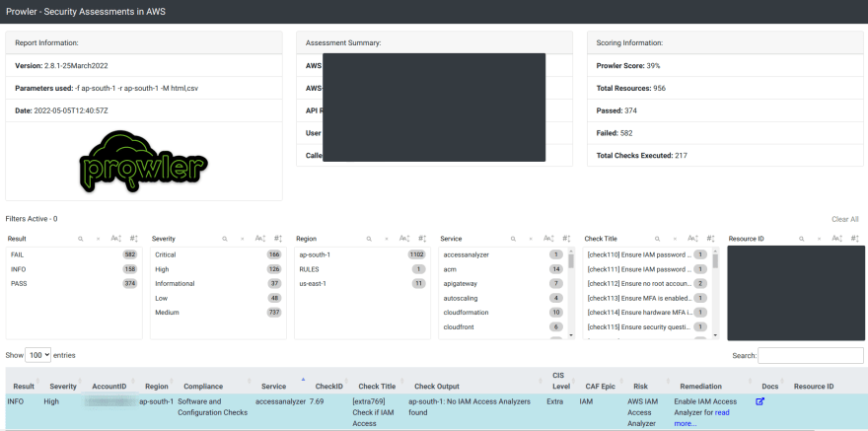The height and width of the screenshot is (431, 868).
Task: Sort Region filter by count
Action: click(422, 239)
